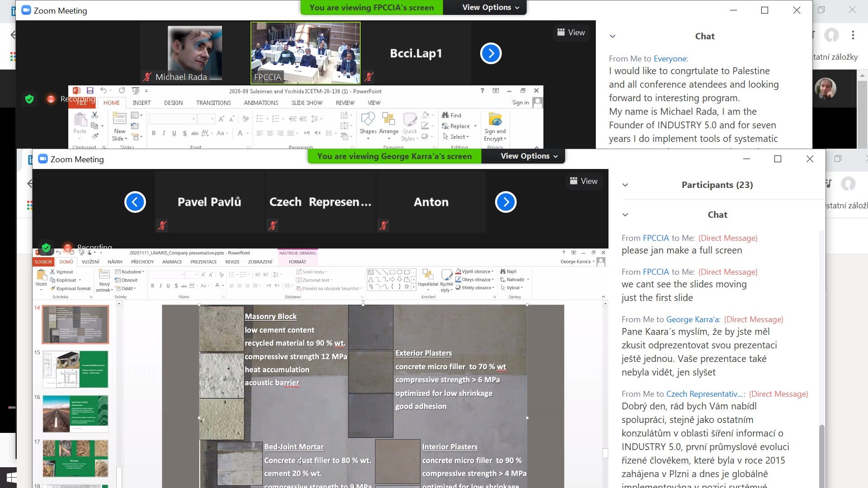Viewport: 868px width, 488px height.
Task: Click Pavel Pavlů's muted microphone icon
Action: [162, 225]
